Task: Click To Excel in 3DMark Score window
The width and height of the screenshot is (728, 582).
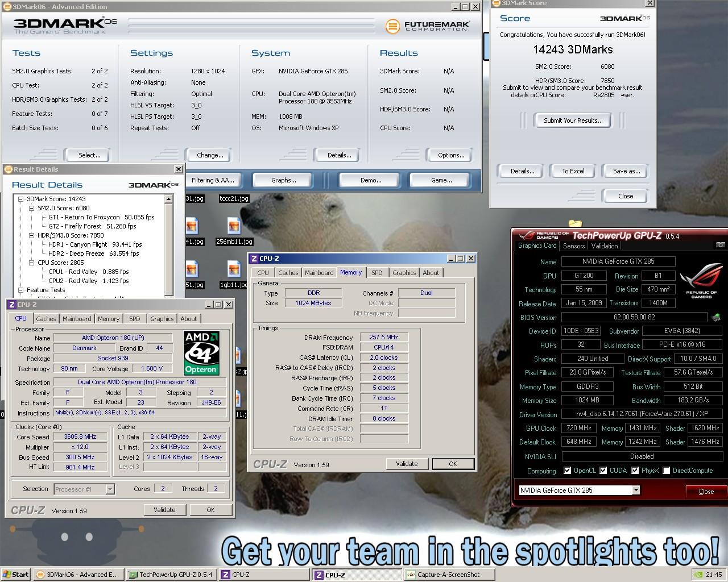Action: tap(573, 171)
